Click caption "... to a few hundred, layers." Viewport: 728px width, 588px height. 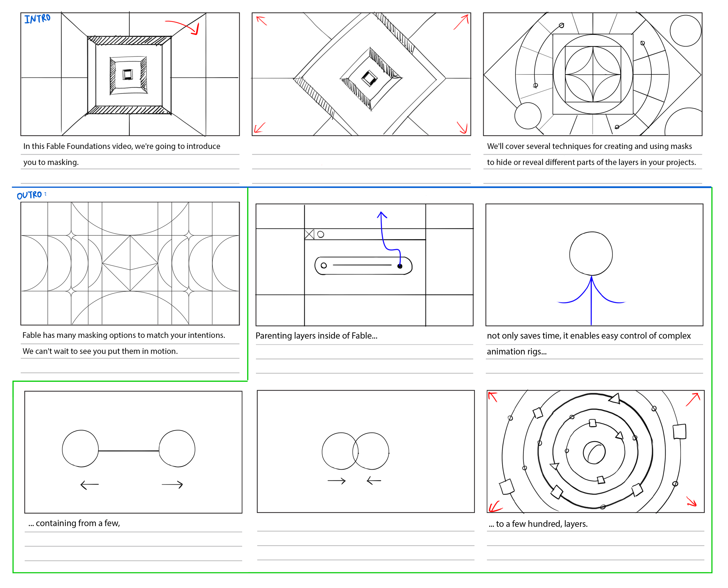538,524
